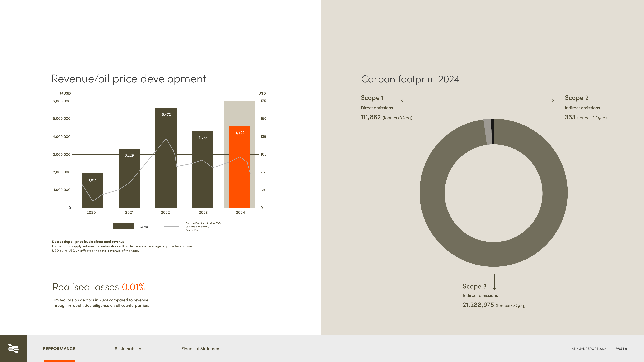Go to the Financial Statements tab
The image size is (644, 362).
pos(202,348)
